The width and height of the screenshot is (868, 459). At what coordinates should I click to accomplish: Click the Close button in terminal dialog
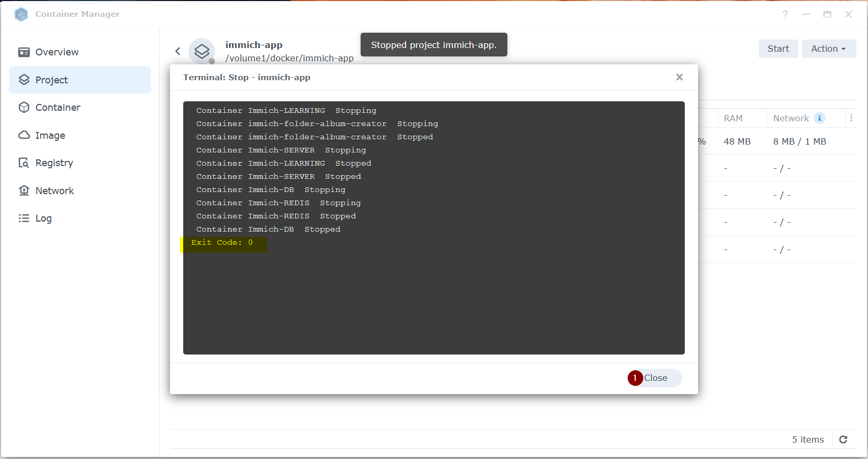[x=655, y=378]
